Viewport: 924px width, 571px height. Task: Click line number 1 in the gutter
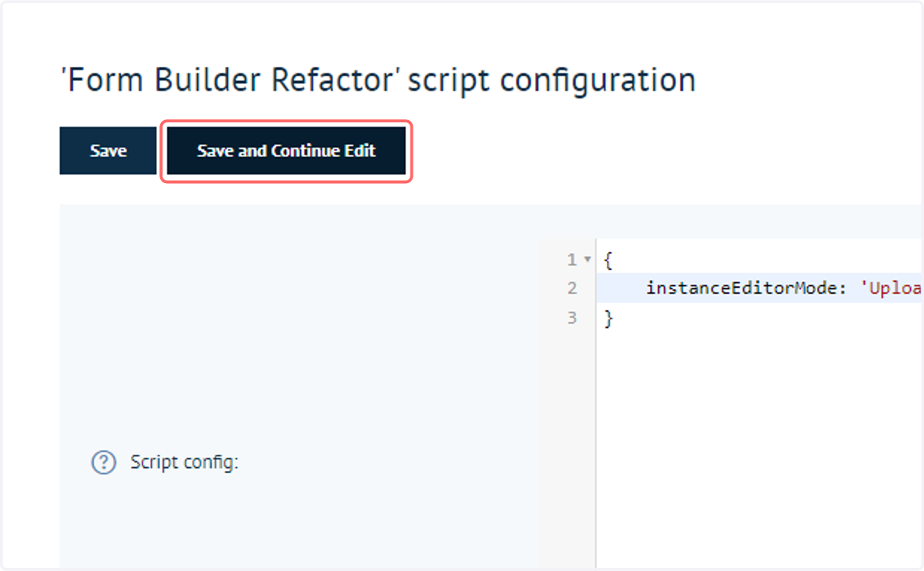[x=571, y=260]
